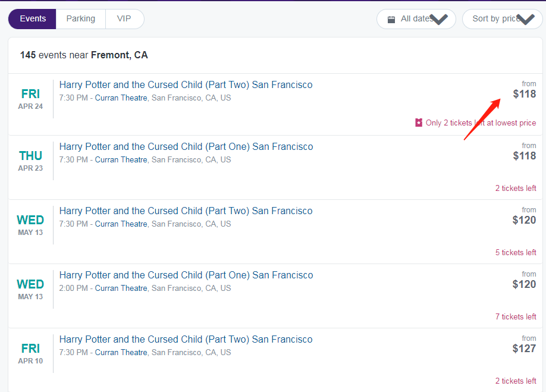Open the Cursed Child Part Two event on Apr 10
The width and height of the screenshot is (546, 392).
[186, 339]
